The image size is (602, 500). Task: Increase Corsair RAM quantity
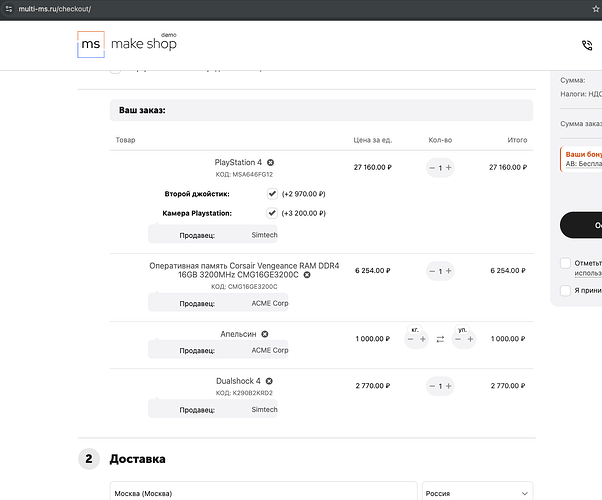coord(448,271)
